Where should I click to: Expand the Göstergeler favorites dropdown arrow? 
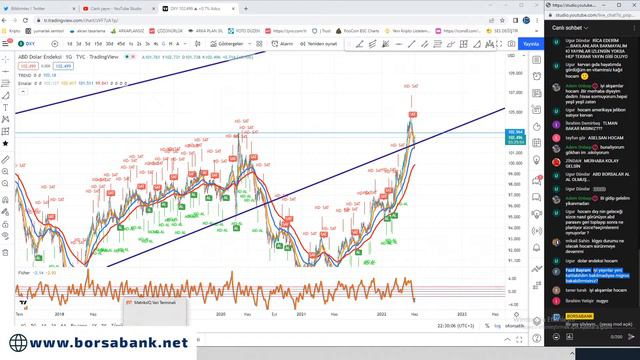[249, 44]
